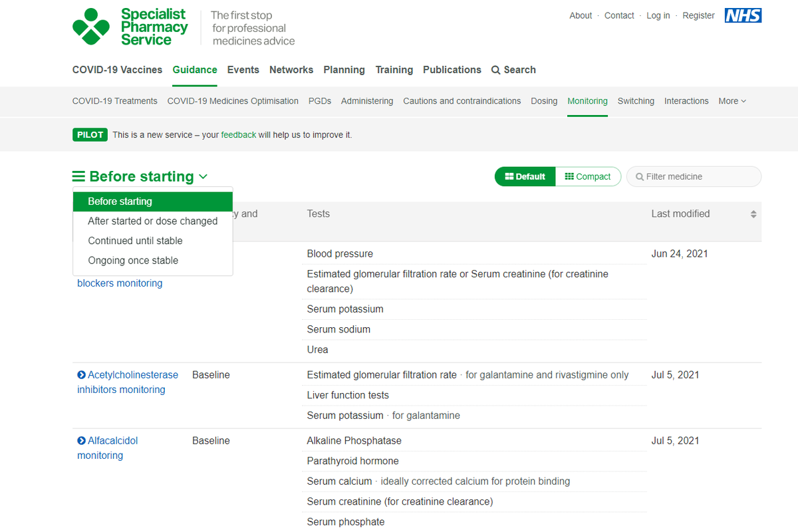Viewport: 798px width, 532px height.
Task: Select After started or dose changed
Action: coord(153,221)
